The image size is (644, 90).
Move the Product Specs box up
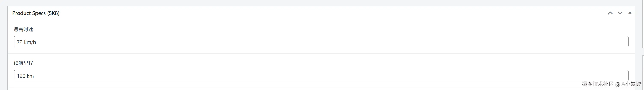coord(610,13)
